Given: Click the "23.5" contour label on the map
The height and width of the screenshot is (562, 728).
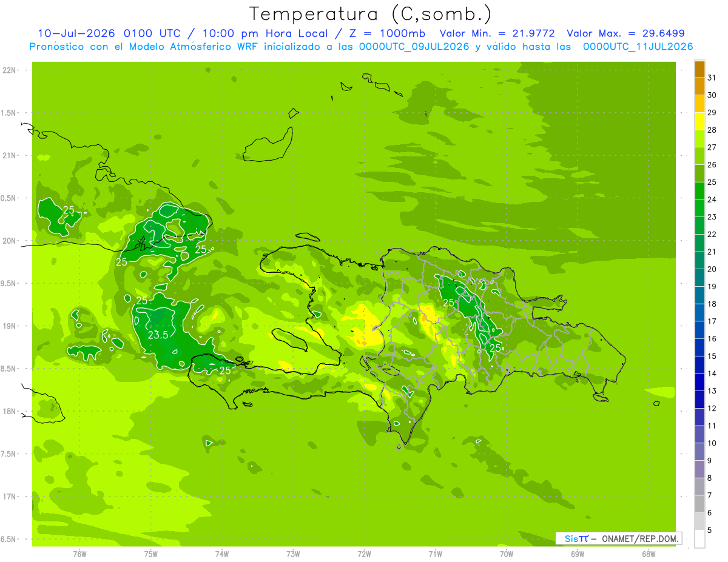Looking at the screenshot, I should click(x=158, y=335).
